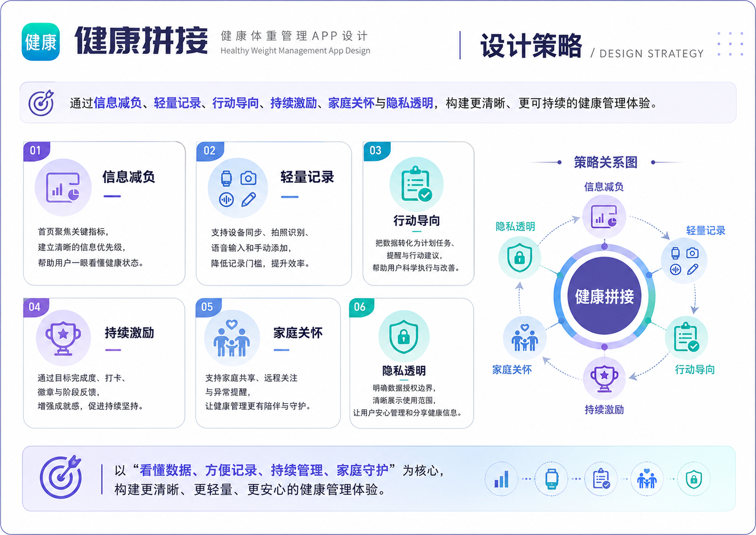Click the 持续激励 heading in card 04
The width and height of the screenshot is (756, 535).
[129, 333]
